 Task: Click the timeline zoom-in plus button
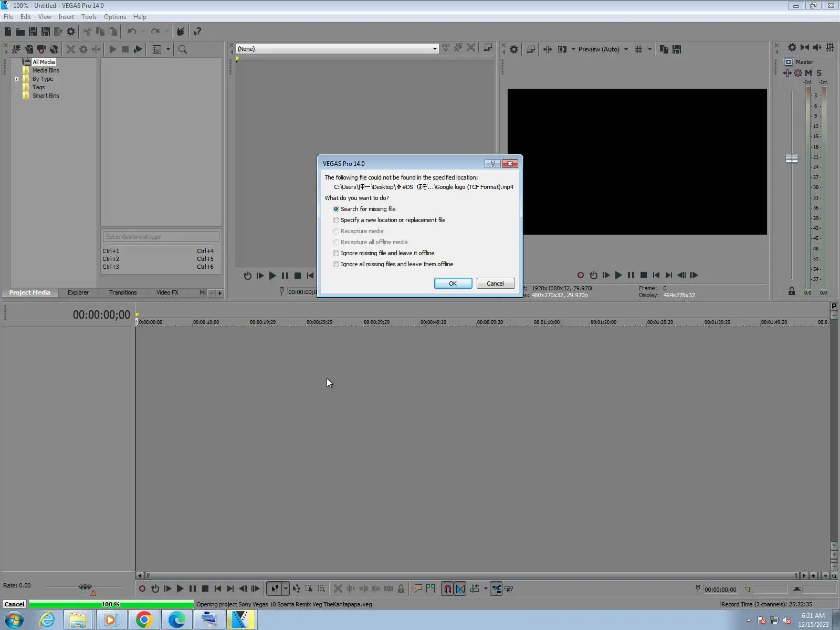click(x=813, y=576)
